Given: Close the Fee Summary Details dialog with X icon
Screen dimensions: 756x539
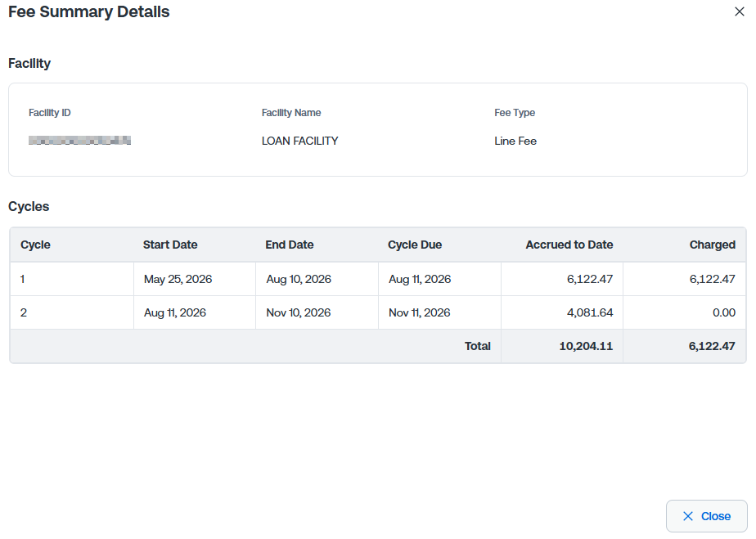Looking at the screenshot, I should tap(739, 11).
